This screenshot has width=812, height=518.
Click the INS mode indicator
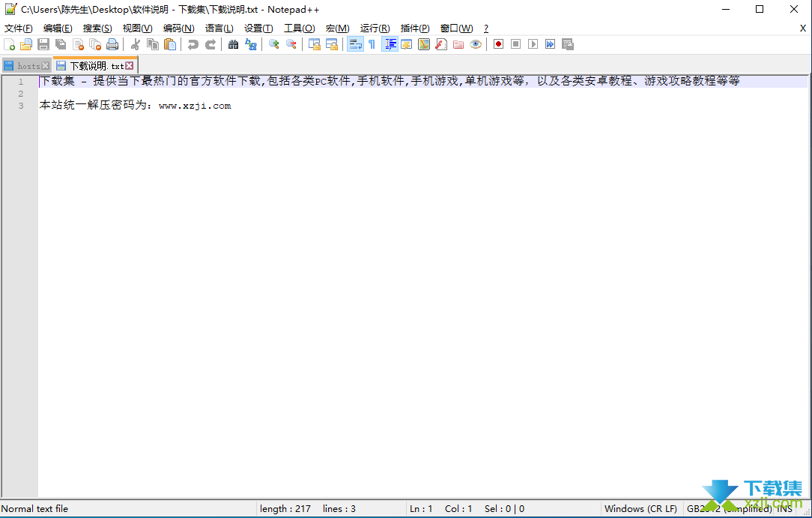[x=784, y=509]
